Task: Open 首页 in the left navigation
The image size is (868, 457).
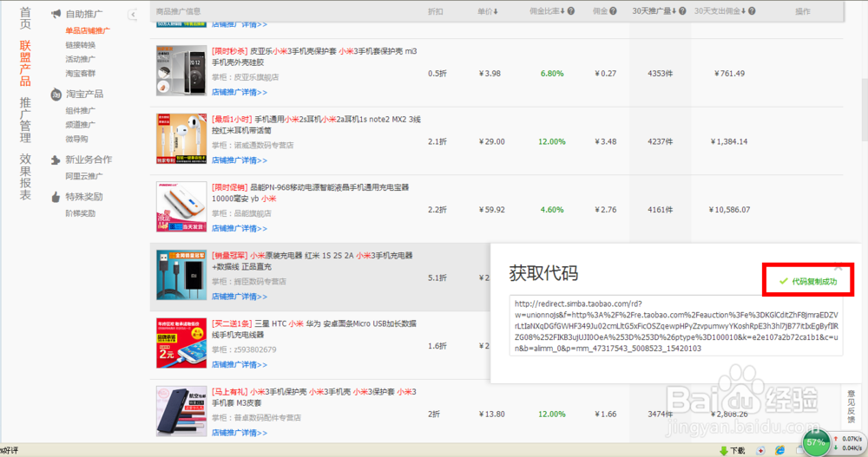Action: point(25,18)
